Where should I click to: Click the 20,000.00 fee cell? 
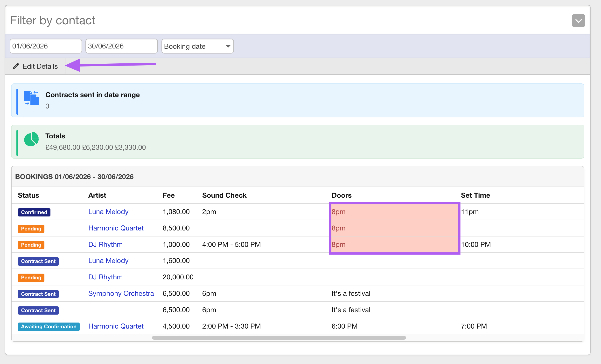pyautogui.click(x=178, y=277)
